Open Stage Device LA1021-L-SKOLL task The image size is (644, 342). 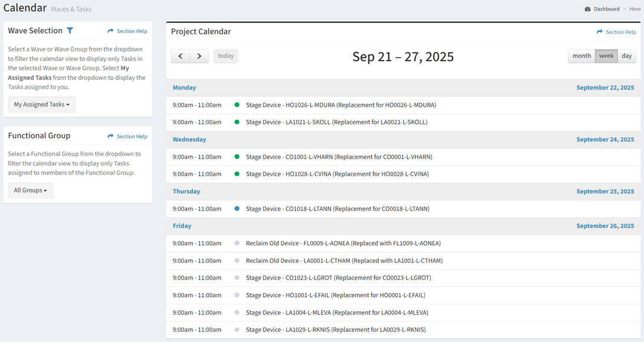(336, 122)
